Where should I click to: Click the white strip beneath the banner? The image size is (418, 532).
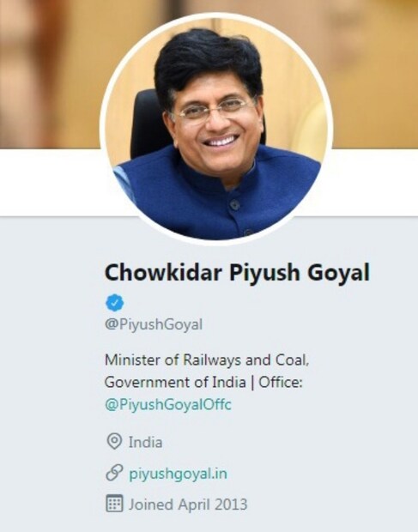tap(51, 182)
